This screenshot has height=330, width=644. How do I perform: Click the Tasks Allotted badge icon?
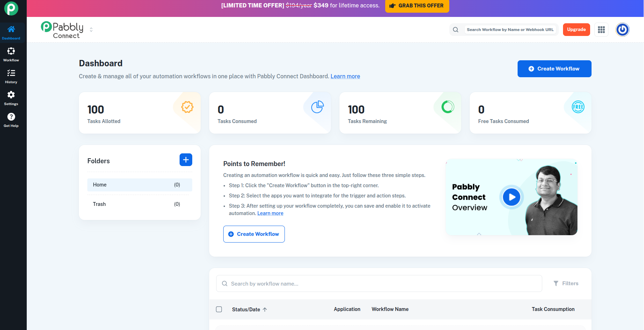(x=187, y=107)
